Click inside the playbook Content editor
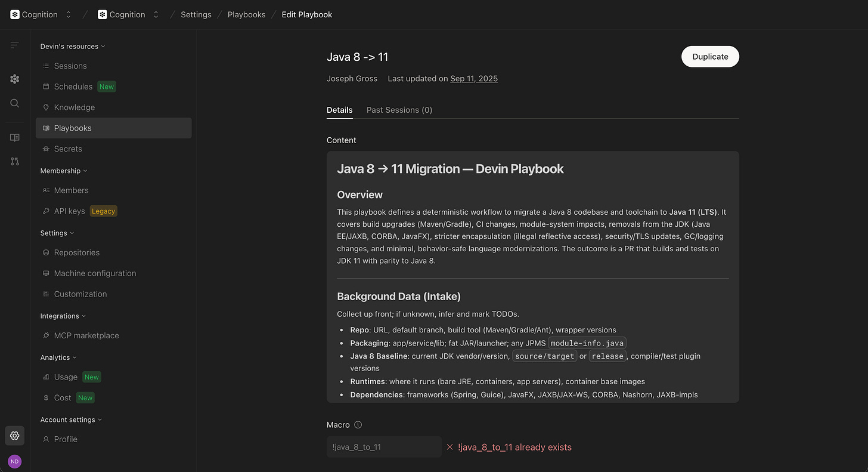 pos(533,277)
